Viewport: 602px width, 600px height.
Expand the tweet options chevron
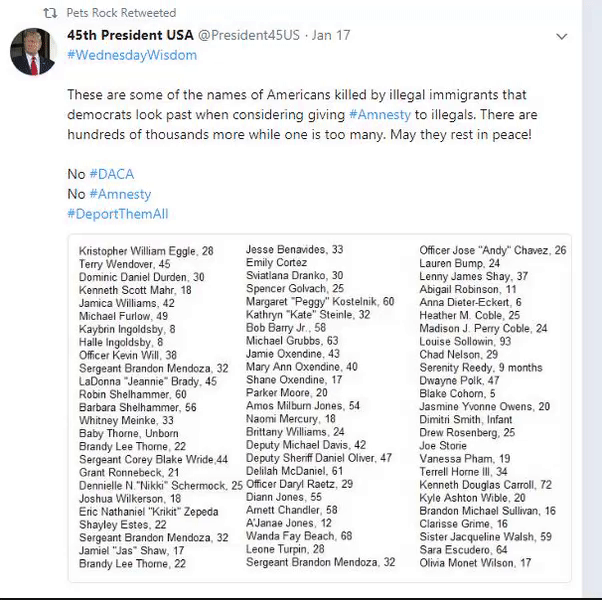(x=562, y=36)
